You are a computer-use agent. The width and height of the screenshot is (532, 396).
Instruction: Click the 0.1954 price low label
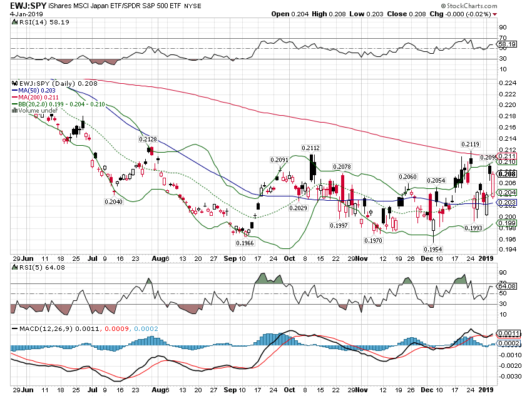point(433,250)
